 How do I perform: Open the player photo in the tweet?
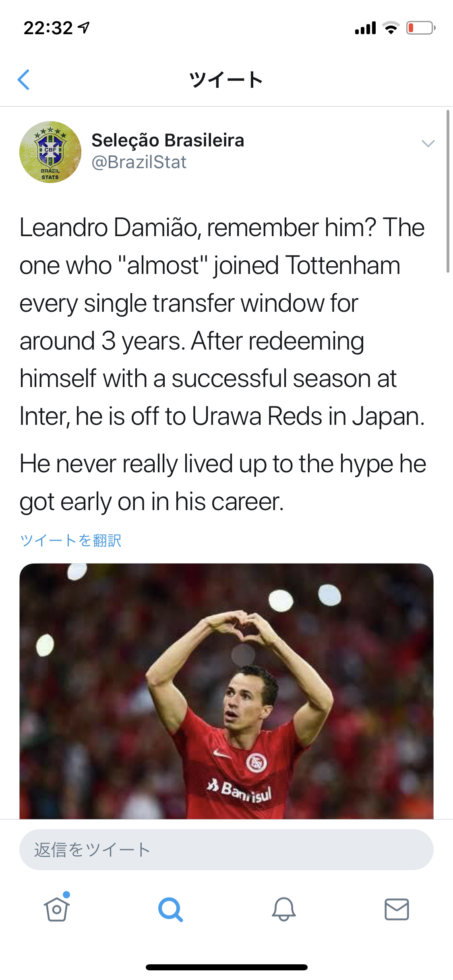point(226,691)
